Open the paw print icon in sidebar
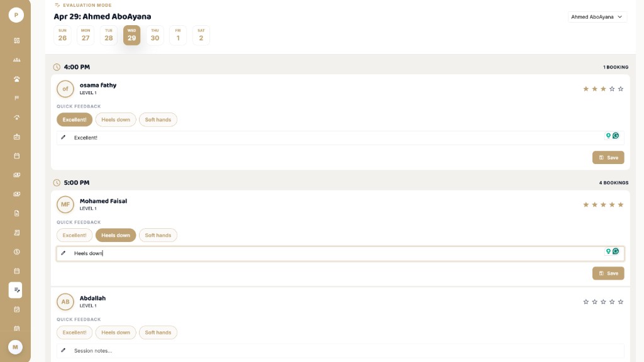 coord(17,79)
